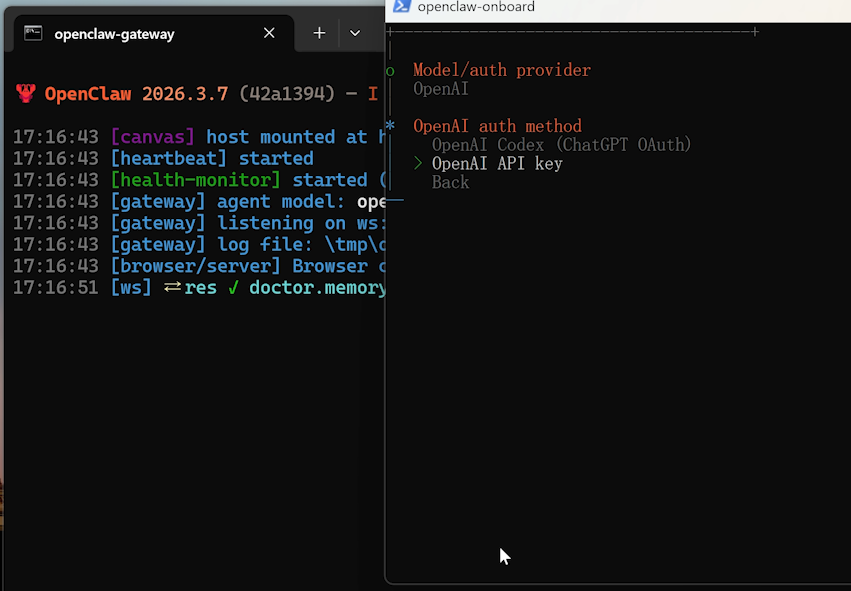The image size is (851, 591).
Task: Click the PowerShell icon beside openclaw-onboard title
Action: (401, 7)
